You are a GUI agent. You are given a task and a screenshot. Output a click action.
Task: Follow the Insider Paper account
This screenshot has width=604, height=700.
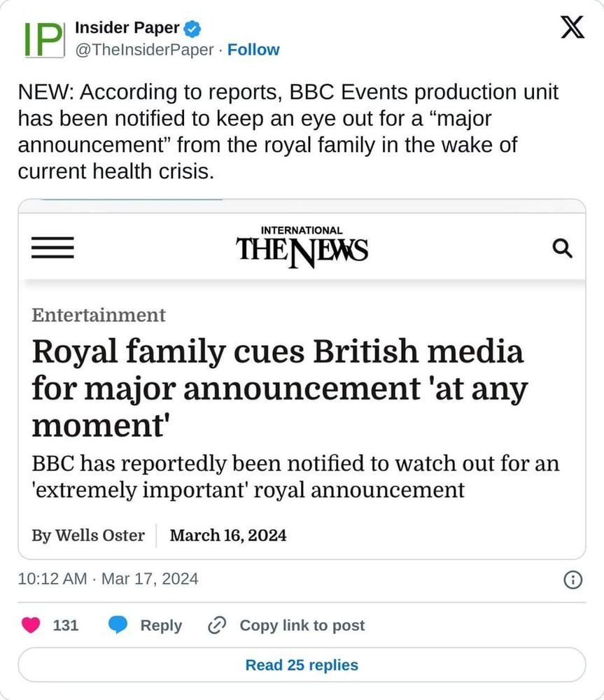coord(253,50)
